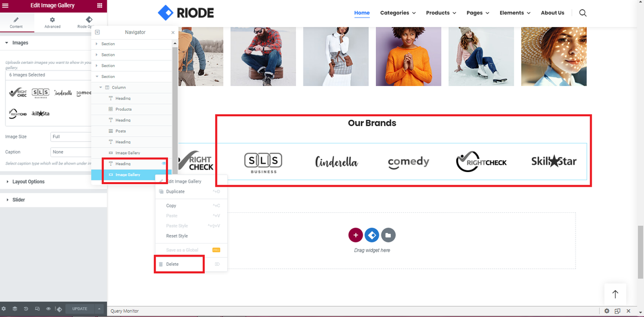Click the 6 Images Selected field
This screenshot has width=644, height=317.
tap(48, 75)
